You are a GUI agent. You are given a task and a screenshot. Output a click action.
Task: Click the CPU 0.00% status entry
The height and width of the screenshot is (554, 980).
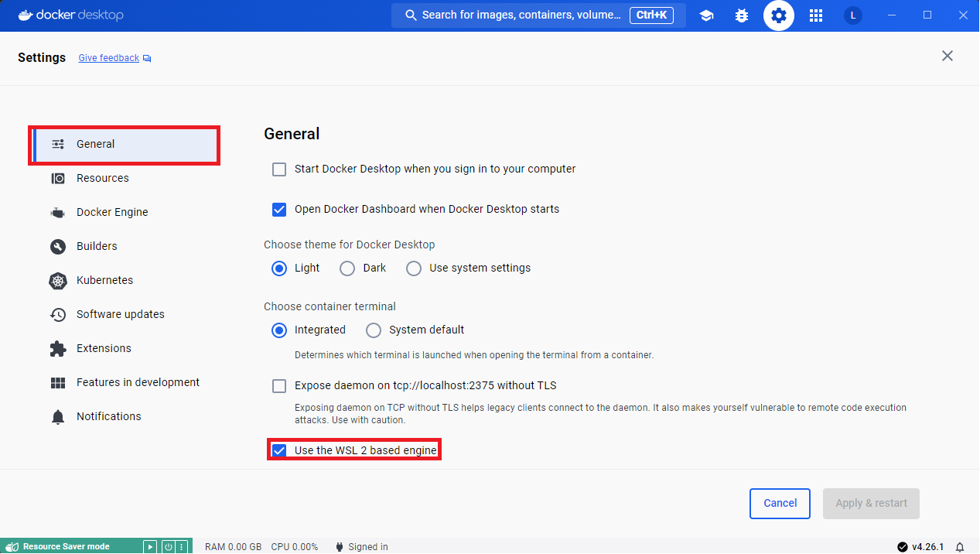295,547
